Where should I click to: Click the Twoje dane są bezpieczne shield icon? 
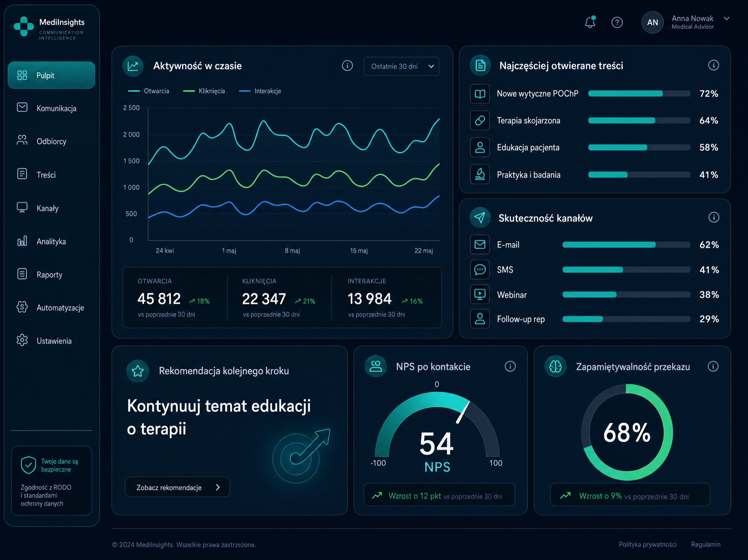pyautogui.click(x=28, y=465)
